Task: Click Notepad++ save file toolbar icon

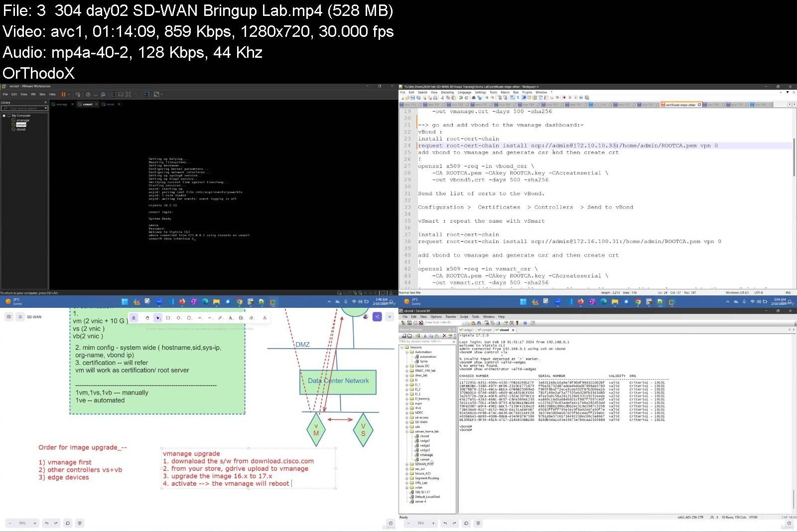Action: [x=412, y=98]
